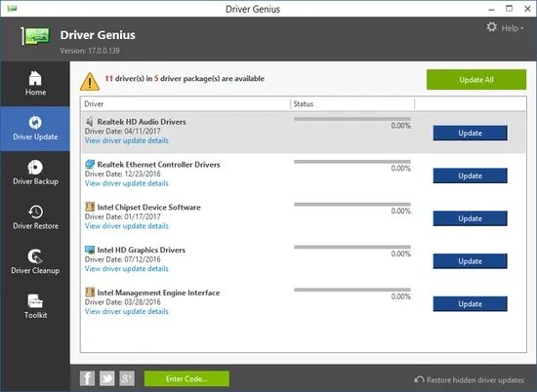Viewport: 537px width, 392px height.
Task: Open Driver Restore clock icon
Action: click(35, 212)
